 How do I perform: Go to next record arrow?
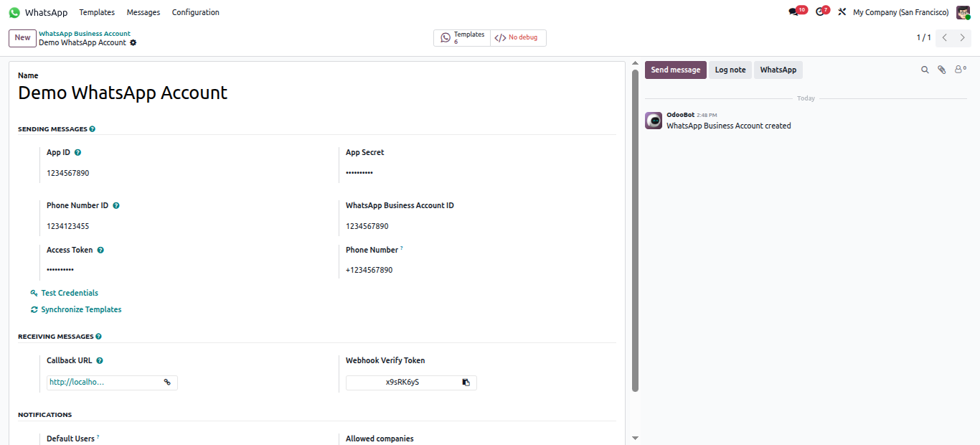click(962, 38)
